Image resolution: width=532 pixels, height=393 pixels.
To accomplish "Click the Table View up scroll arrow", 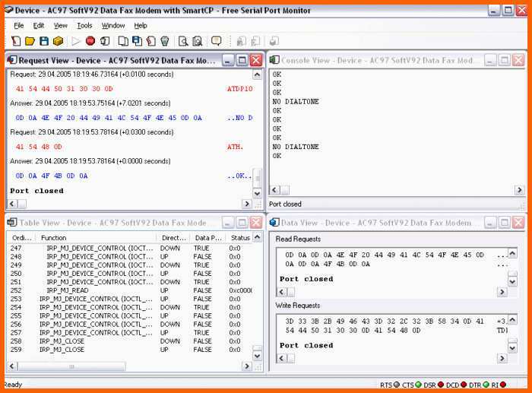I will 257,237.
